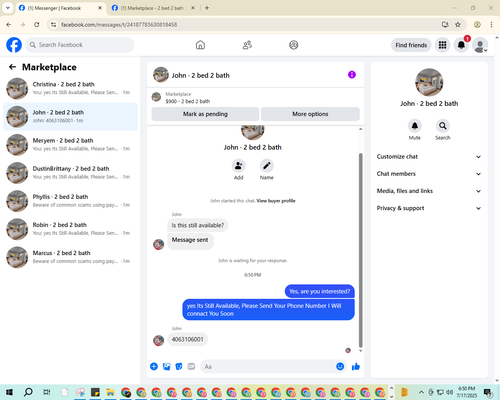The height and width of the screenshot is (400, 500).
Task: Click the install app icon in address bar
Action: (x=445, y=25)
